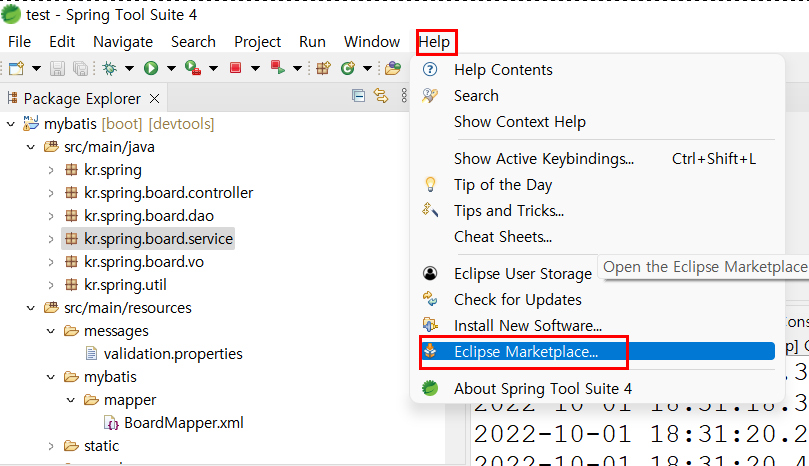
Task: Click the Run with Coverage icon
Action: pyautogui.click(x=193, y=68)
